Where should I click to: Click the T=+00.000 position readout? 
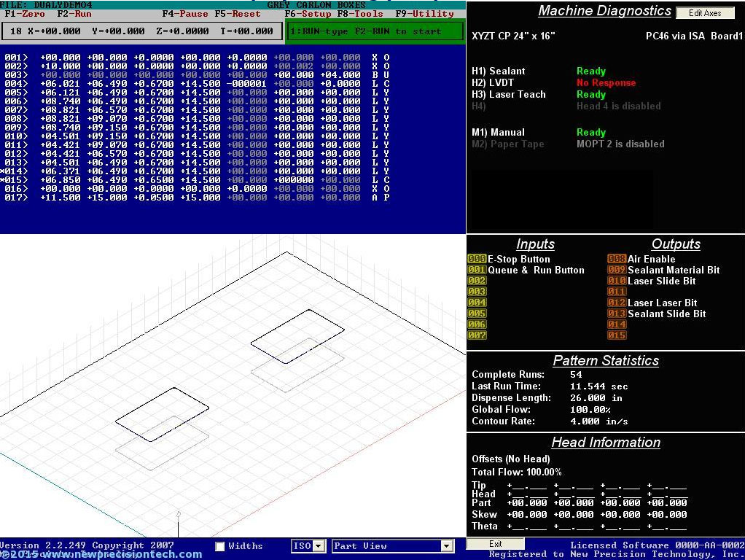pyautogui.click(x=246, y=31)
